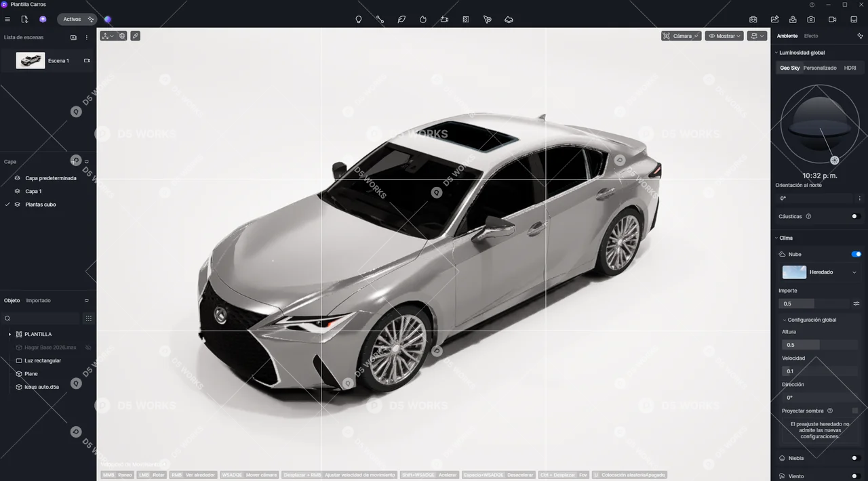The width and height of the screenshot is (868, 481).
Task: Switch to the Importado tab
Action: click(38, 301)
